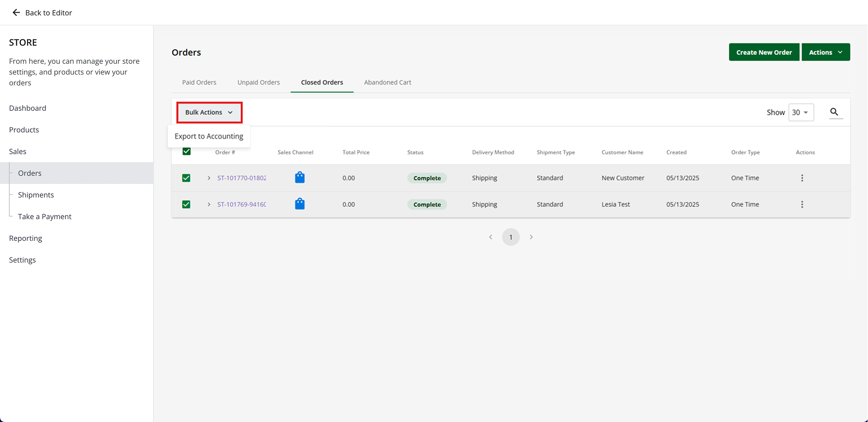Toggle the select-all orders checkbox
The height and width of the screenshot is (422, 868).
click(x=186, y=151)
